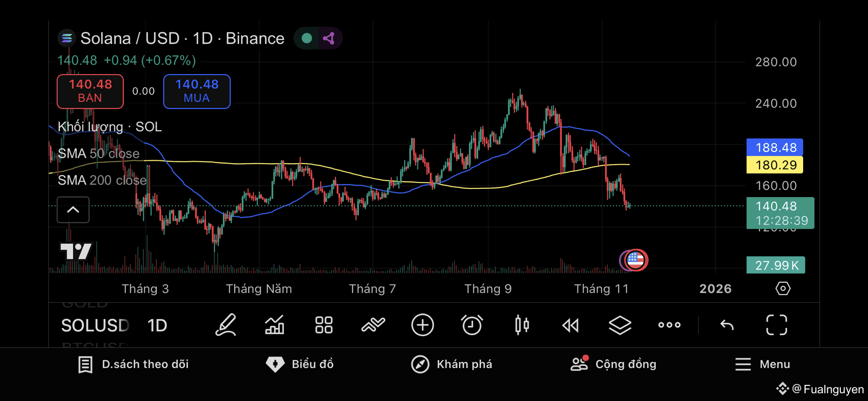Select the drawing pen tool
This screenshot has width=868, height=401.
point(226,325)
